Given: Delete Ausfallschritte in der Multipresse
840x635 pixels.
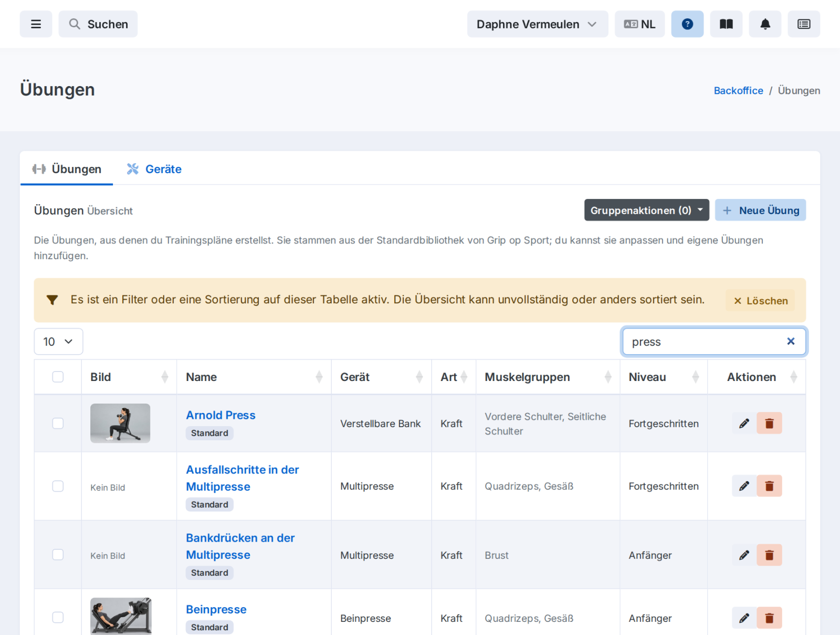Looking at the screenshot, I should (x=769, y=486).
